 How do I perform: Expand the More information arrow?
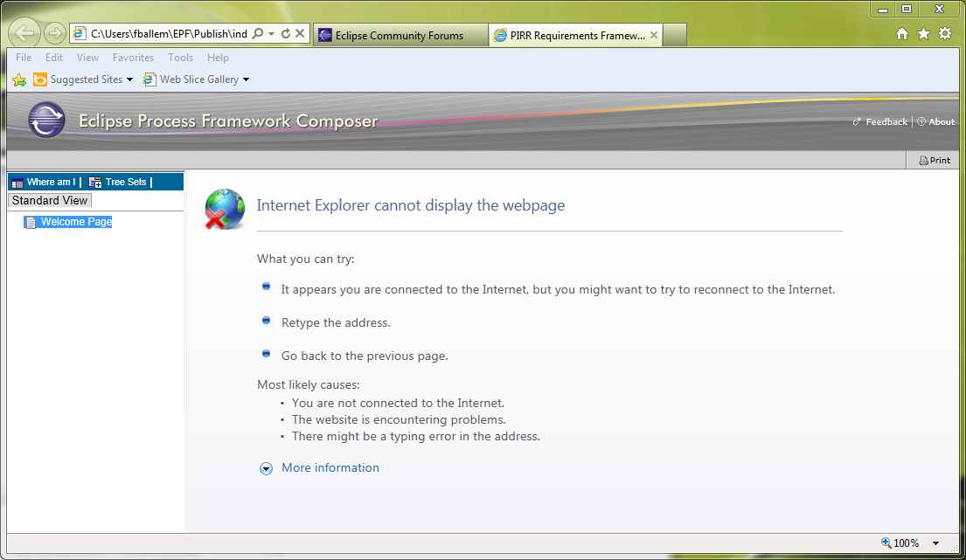pos(266,469)
